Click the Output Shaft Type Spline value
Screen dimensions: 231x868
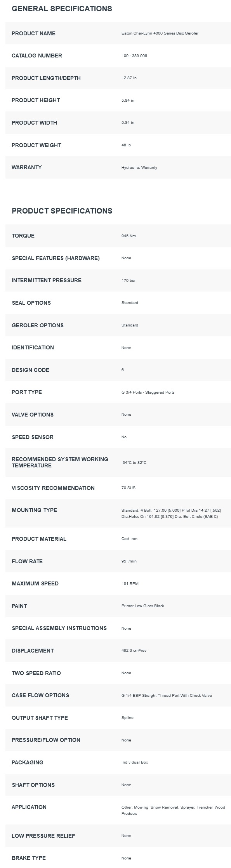127,718
